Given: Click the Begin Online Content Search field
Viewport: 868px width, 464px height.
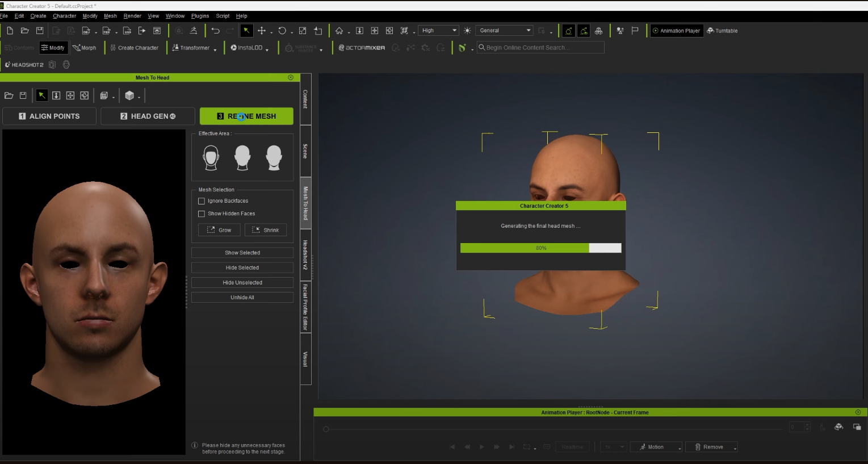Looking at the screenshot, I should 540,48.
